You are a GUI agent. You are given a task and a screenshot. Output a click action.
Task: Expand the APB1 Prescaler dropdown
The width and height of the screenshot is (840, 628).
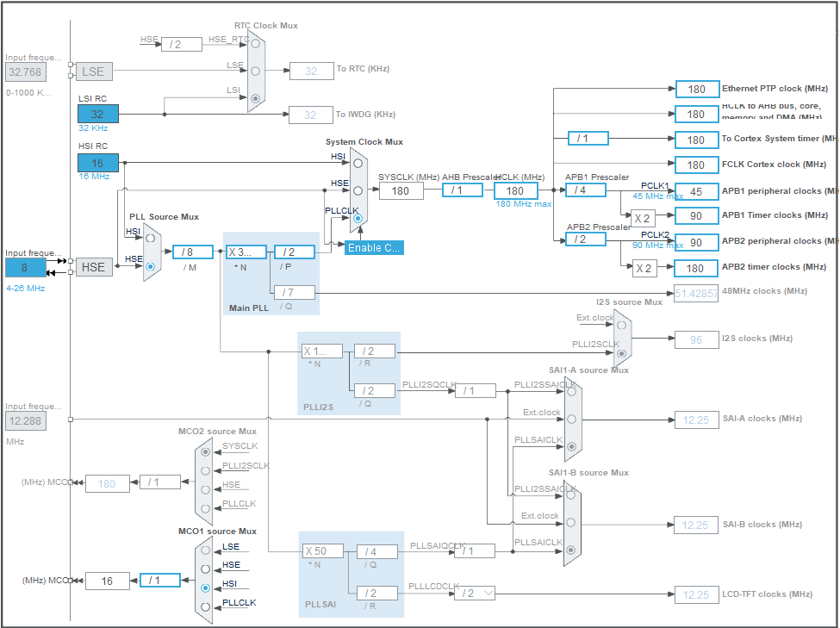coord(586,190)
